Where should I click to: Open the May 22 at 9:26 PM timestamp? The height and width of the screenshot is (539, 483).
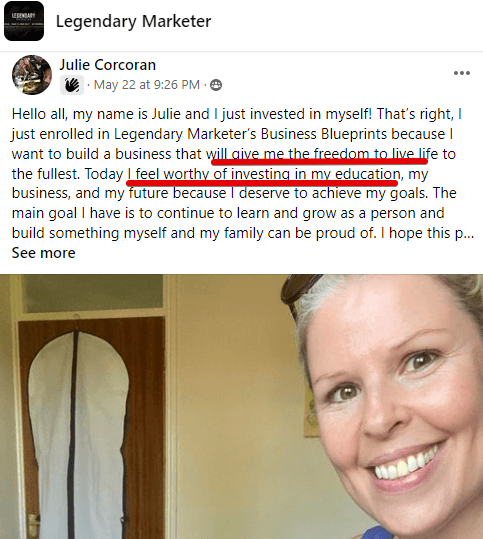click(x=147, y=85)
